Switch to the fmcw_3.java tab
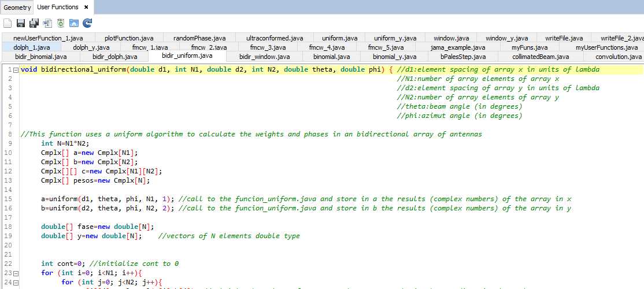Viewport: 644px width, 289px height. click(268, 47)
